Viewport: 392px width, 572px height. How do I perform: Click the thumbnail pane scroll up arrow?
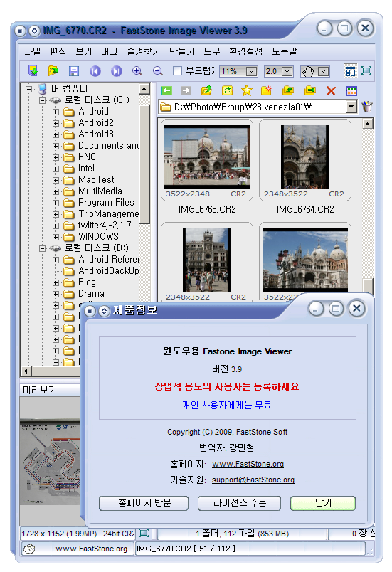coord(368,124)
